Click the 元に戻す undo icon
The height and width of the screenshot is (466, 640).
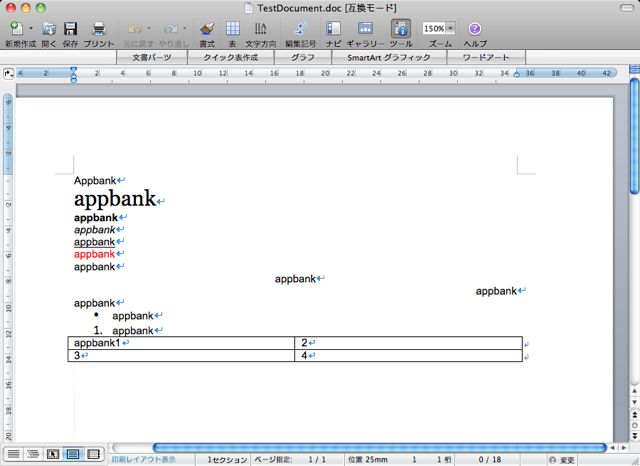point(135,29)
